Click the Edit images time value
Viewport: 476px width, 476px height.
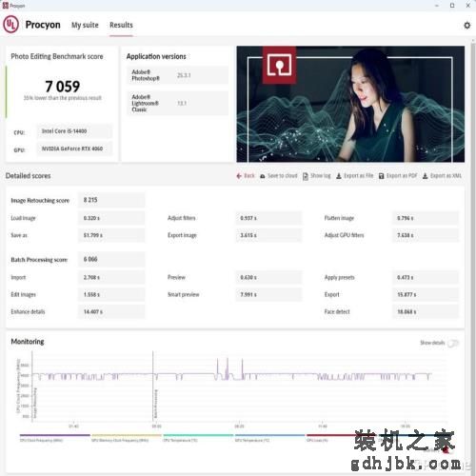click(x=111, y=294)
